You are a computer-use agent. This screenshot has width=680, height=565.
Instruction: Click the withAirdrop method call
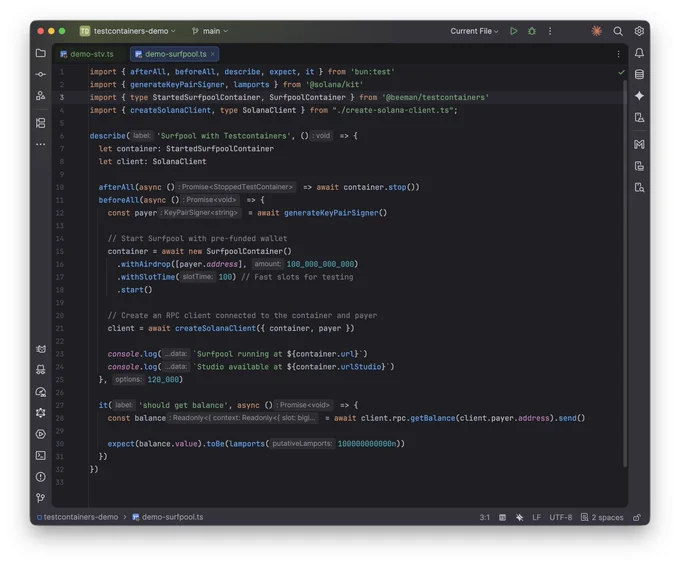pos(145,264)
